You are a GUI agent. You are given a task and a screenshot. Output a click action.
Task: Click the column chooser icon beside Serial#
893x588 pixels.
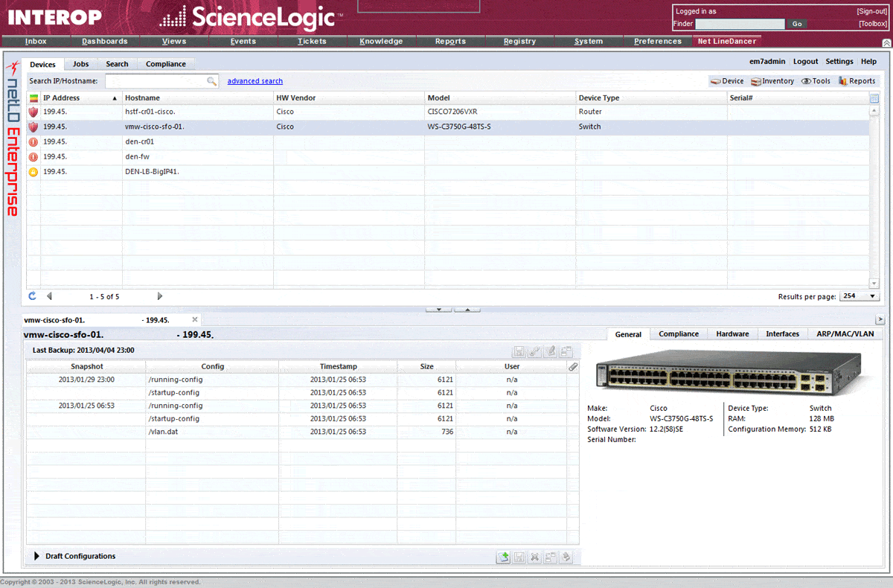pyautogui.click(x=874, y=98)
